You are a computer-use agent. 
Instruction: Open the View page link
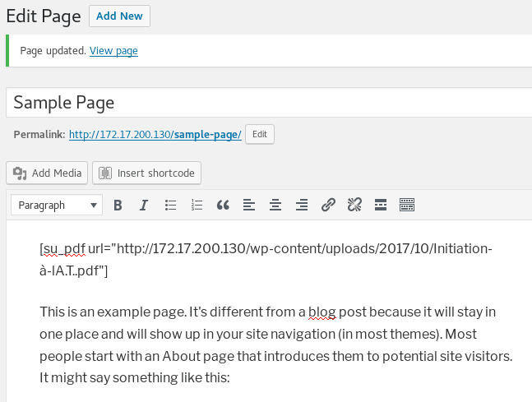113,51
